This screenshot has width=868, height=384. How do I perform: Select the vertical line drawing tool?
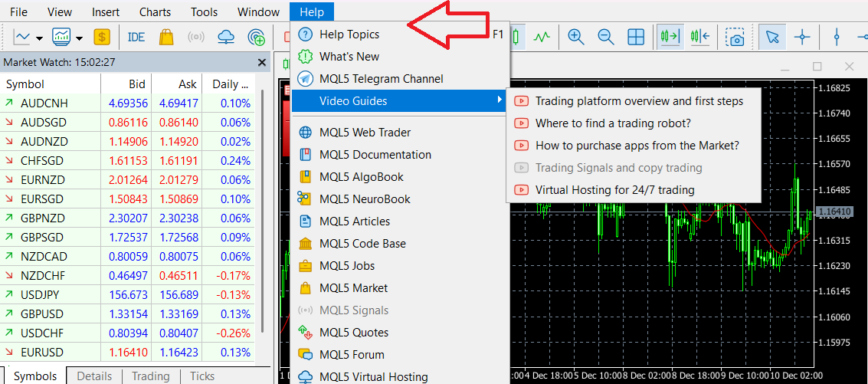click(x=837, y=37)
